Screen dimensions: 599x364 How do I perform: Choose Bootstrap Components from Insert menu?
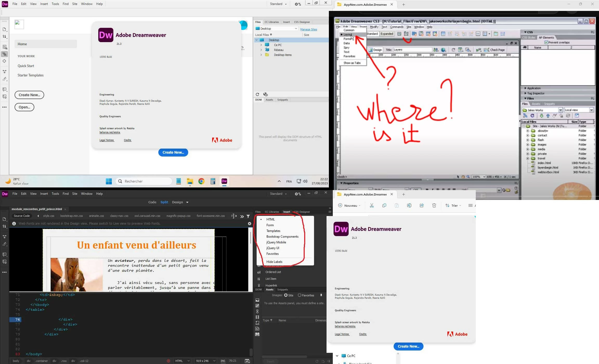tap(282, 237)
